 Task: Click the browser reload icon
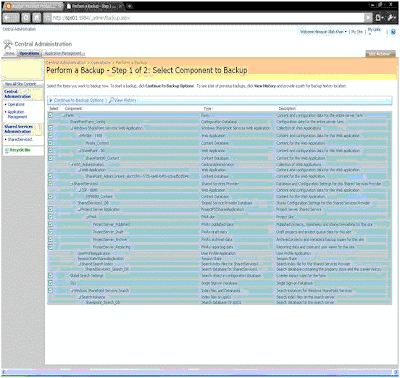coord(26,17)
